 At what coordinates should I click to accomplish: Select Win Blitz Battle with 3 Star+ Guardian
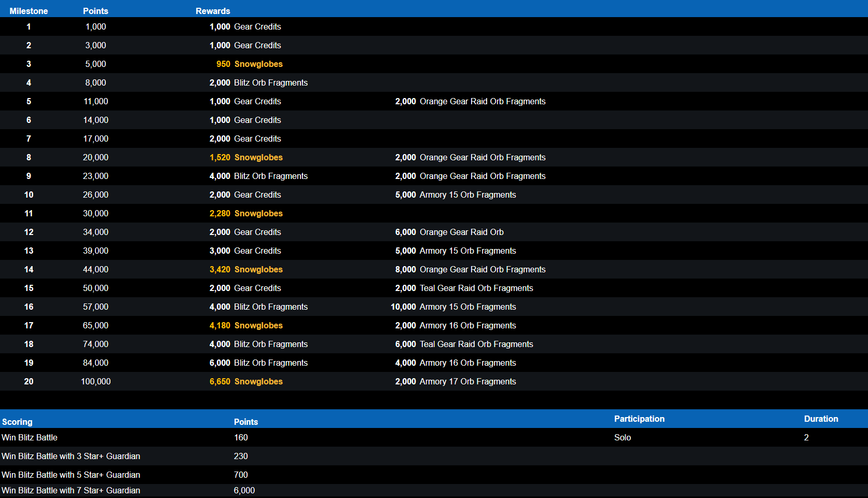[x=71, y=456]
